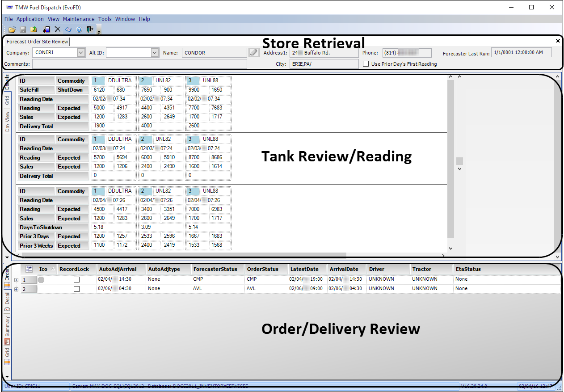
Task: Check RecordLock box for order row 1
Action: point(76,279)
